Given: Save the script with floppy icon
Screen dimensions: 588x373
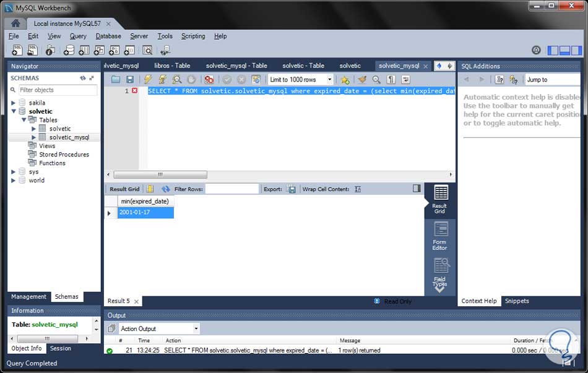Looking at the screenshot, I should click(130, 79).
